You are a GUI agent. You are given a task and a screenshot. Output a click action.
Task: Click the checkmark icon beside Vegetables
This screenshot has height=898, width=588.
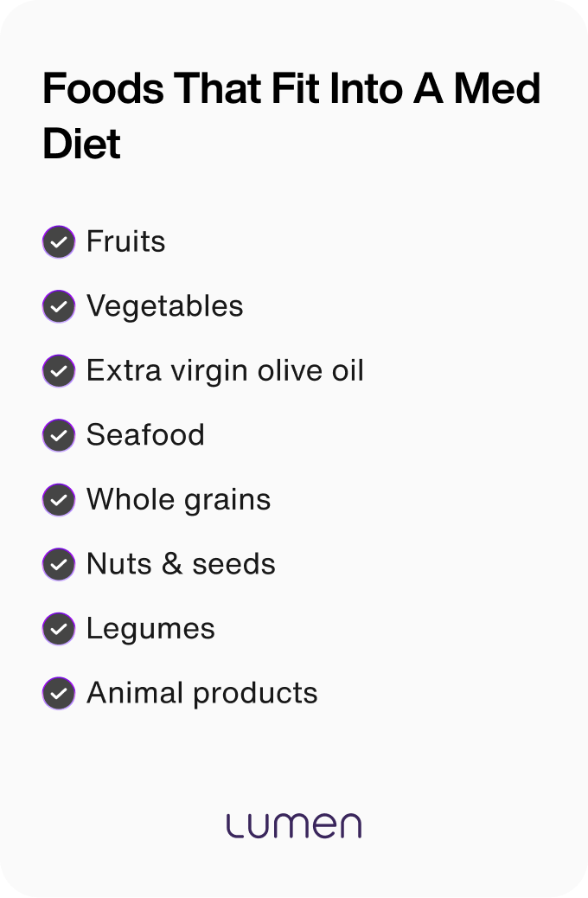coord(59,306)
